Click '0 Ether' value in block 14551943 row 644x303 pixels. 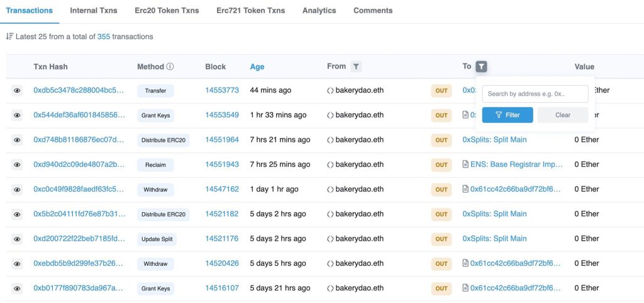[587, 164]
